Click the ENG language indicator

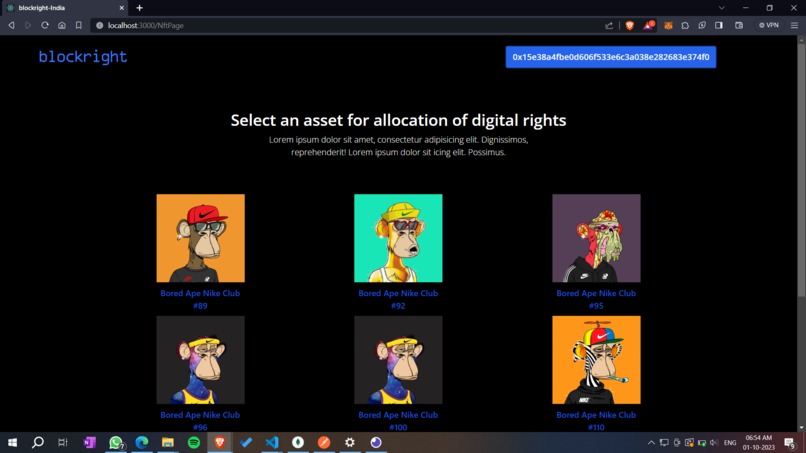[730, 443]
